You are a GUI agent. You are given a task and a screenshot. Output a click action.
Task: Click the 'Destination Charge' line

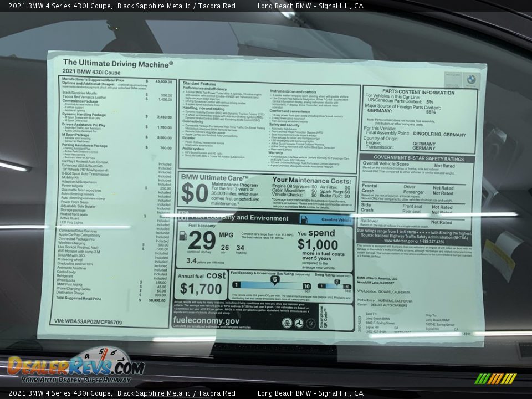tap(70, 293)
